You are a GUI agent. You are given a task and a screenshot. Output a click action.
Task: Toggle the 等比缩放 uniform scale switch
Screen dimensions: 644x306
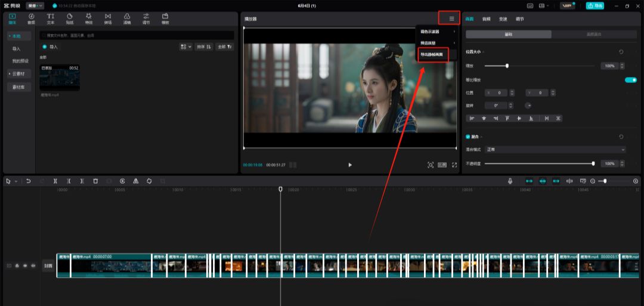630,80
